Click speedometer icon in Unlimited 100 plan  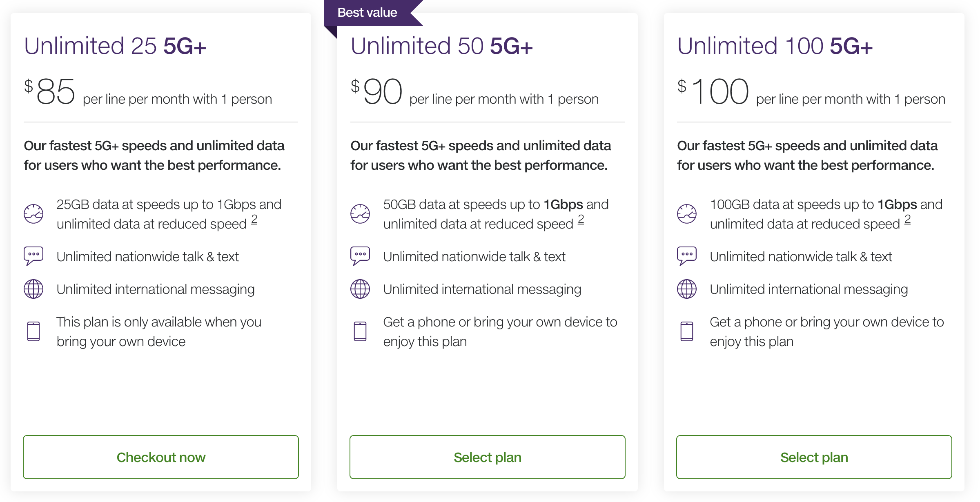point(687,214)
